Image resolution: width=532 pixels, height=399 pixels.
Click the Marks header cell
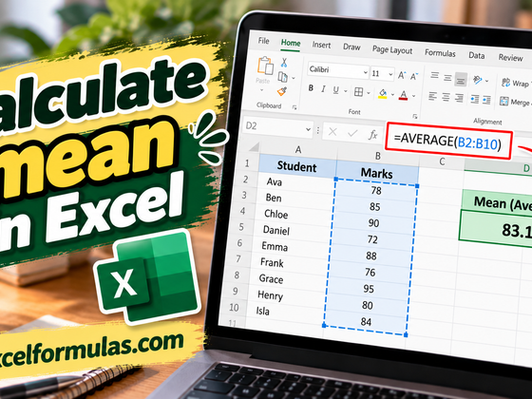coord(376,173)
